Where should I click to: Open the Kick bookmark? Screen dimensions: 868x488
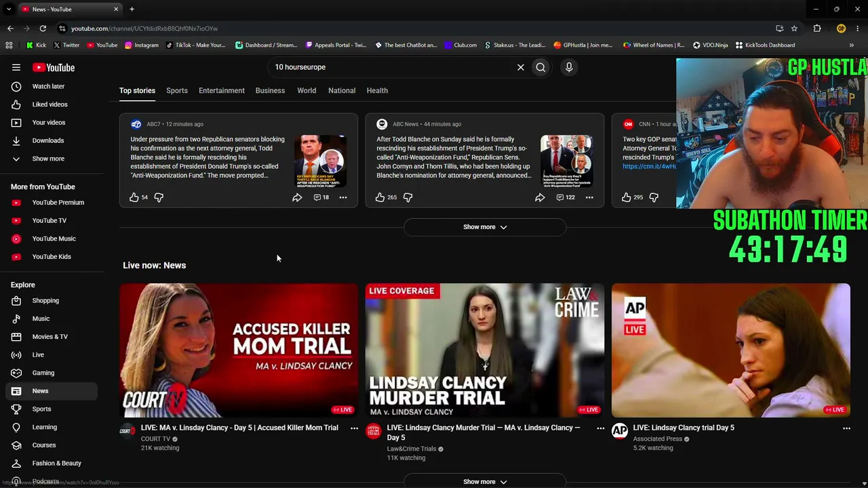37,45
